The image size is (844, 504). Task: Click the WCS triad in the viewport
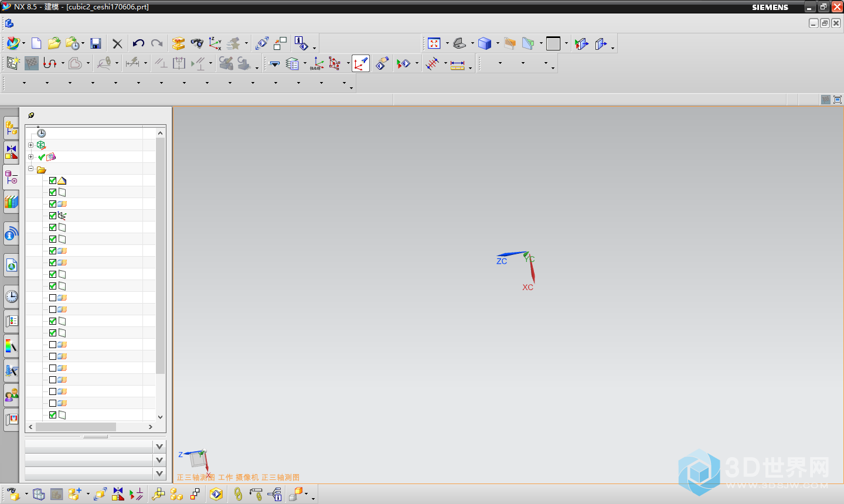(516, 270)
